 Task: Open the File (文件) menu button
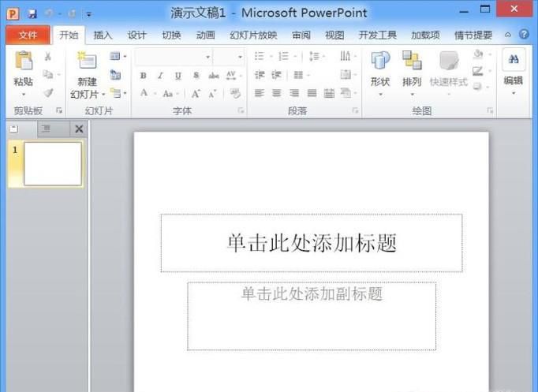pyautogui.click(x=28, y=35)
